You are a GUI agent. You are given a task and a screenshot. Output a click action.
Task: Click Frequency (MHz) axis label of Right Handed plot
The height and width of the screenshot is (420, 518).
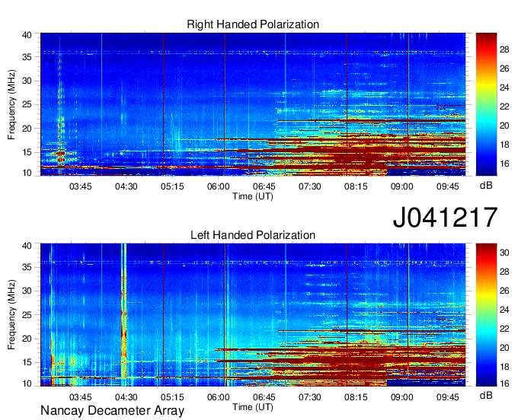[x=11, y=104]
